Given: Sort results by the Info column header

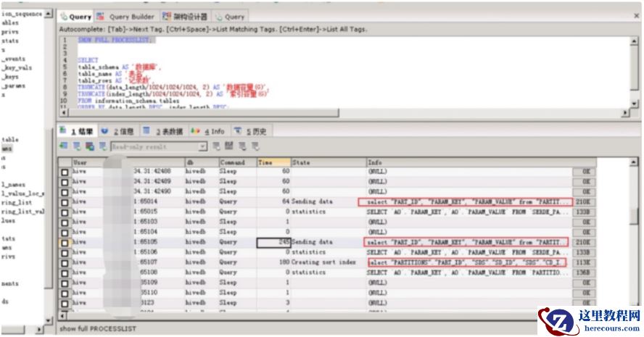Looking at the screenshot, I should coord(481,162).
